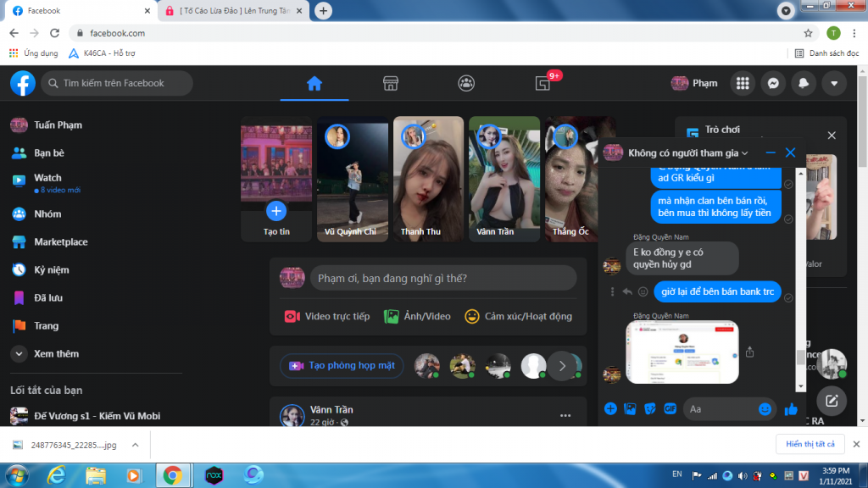Click 'Hiển thị tất cả' in downloads bar

[810, 444]
